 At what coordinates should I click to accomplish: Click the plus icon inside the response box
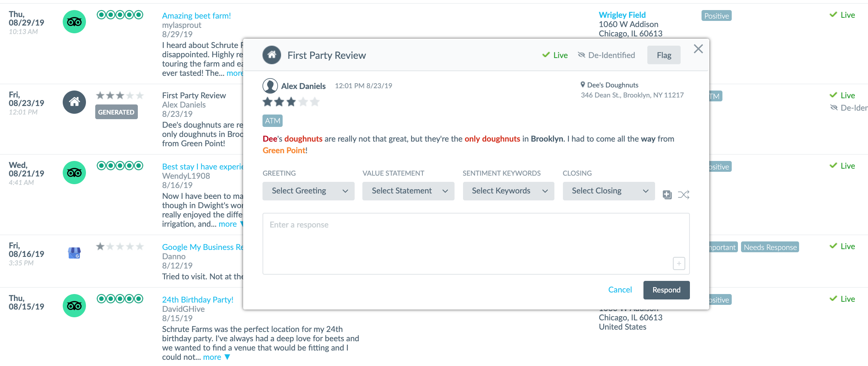679,263
